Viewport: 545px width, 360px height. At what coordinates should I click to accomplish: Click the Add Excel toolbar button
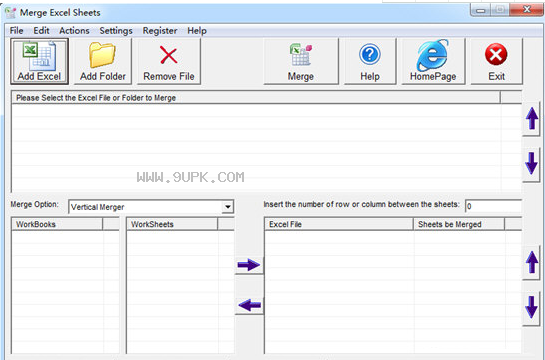[39, 61]
